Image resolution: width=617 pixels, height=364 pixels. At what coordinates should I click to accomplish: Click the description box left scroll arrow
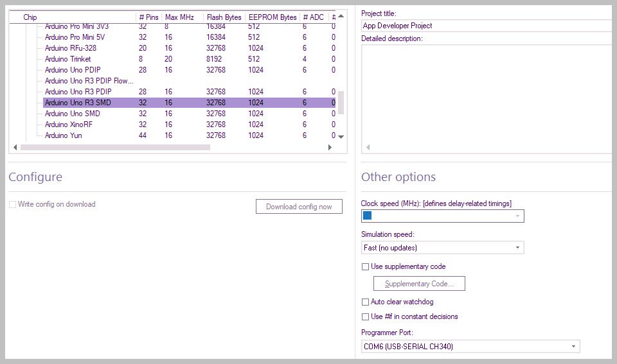[x=368, y=148]
